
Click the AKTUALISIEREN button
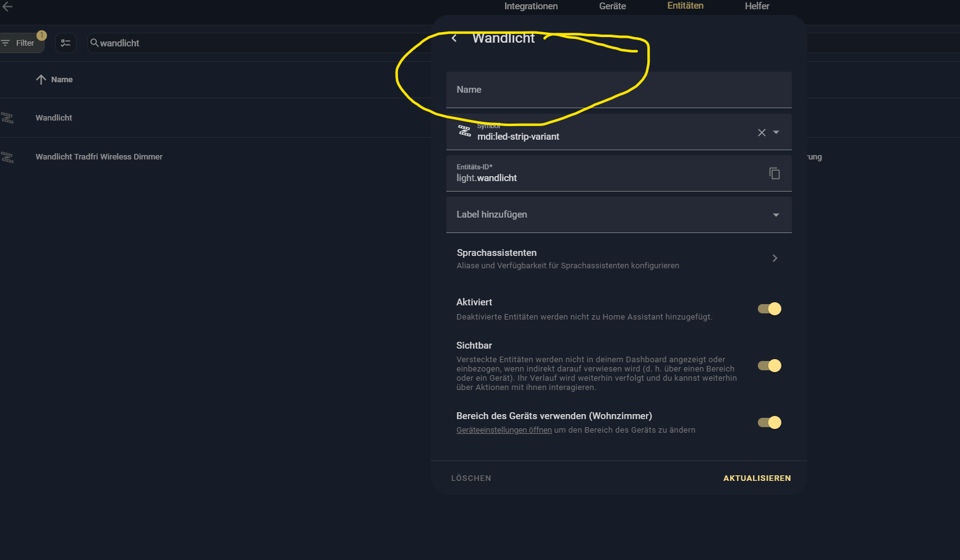tap(757, 478)
